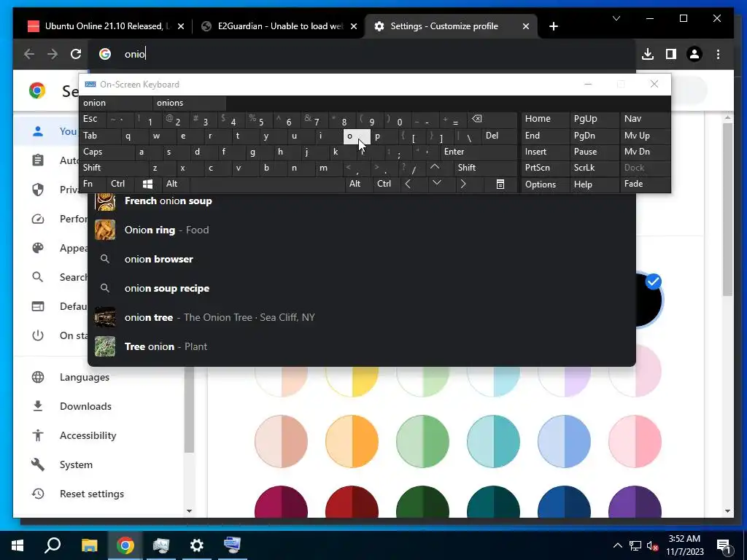This screenshot has width=747, height=560.
Task: Open the Chrome profile avatar menu
Action: [694, 54]
